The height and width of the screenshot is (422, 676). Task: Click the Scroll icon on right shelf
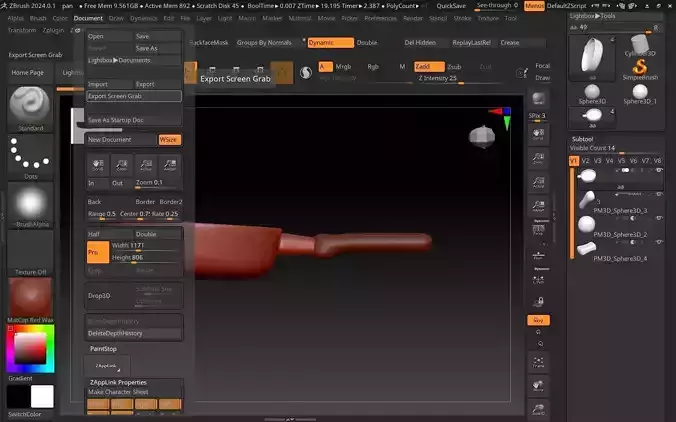pyautogui.click(x=538, y=134)
